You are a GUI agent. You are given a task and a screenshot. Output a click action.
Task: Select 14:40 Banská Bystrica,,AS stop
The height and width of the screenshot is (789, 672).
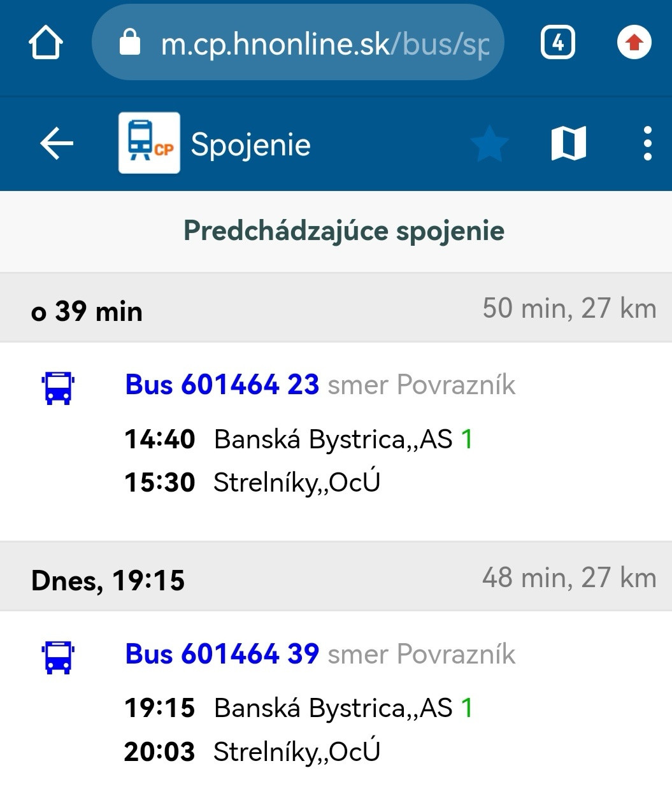tap(298, 439)
